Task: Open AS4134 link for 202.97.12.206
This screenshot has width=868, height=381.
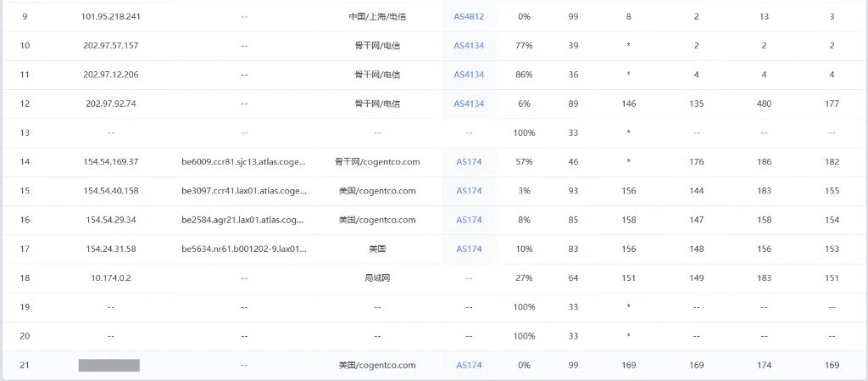Action: [x=469, y=75]
